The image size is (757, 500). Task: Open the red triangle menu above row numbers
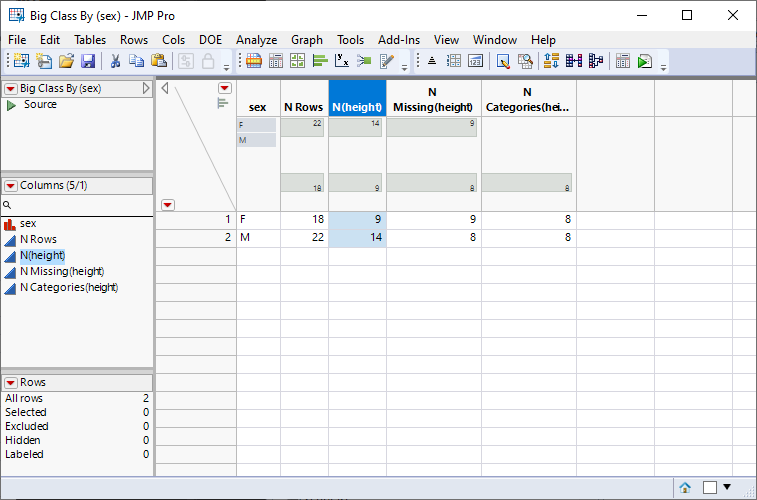click(168, 205)
